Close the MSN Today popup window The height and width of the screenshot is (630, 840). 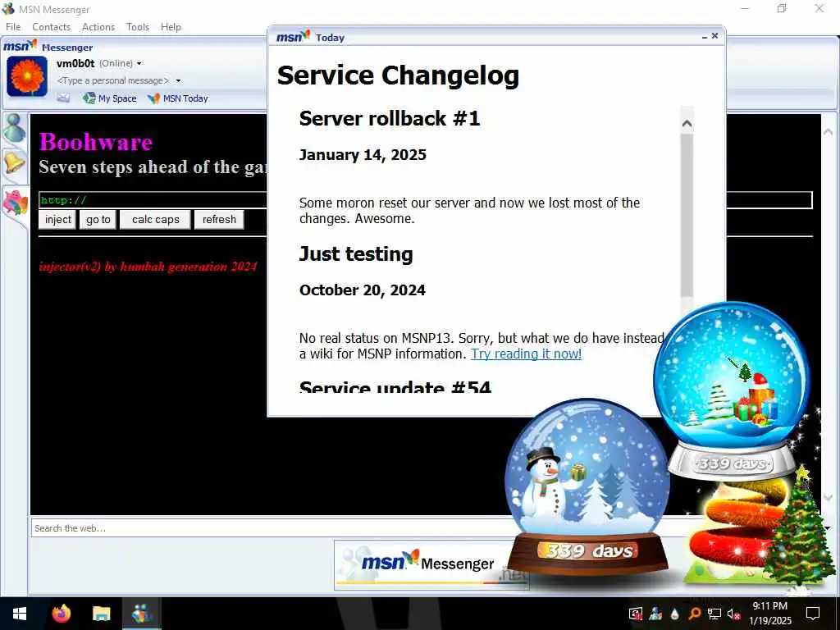[714, 36]
